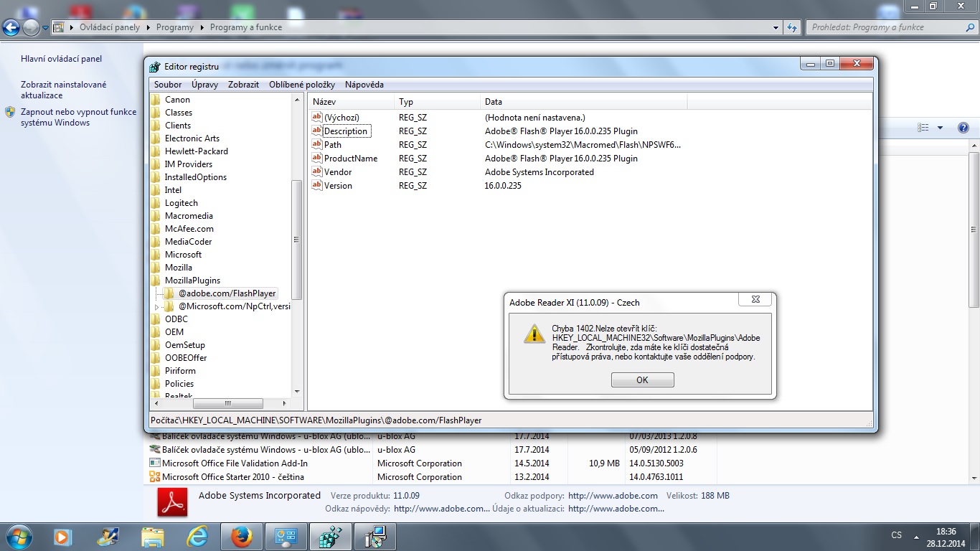This screenshot has width=980, height=551.
Task: Show hidden system tray icons
Action: (x=916, y=536)
